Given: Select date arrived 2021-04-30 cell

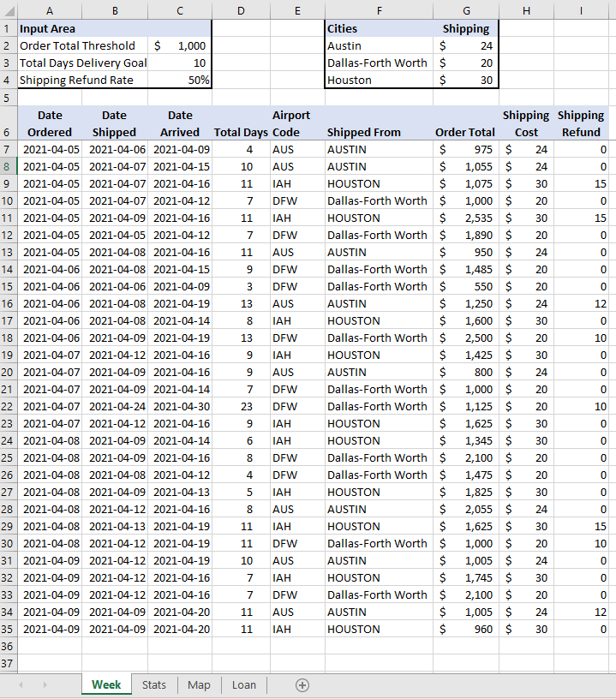Looking at the screenshot, I should 180,407.
